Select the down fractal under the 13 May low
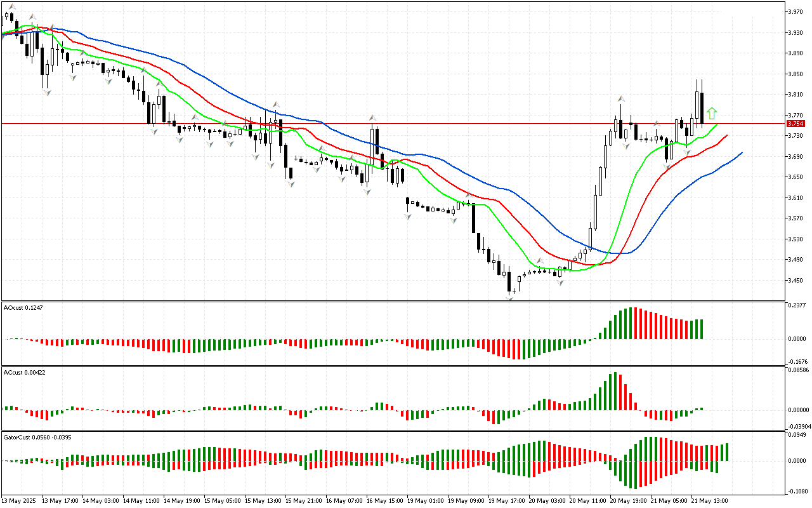 coord(46,93)
